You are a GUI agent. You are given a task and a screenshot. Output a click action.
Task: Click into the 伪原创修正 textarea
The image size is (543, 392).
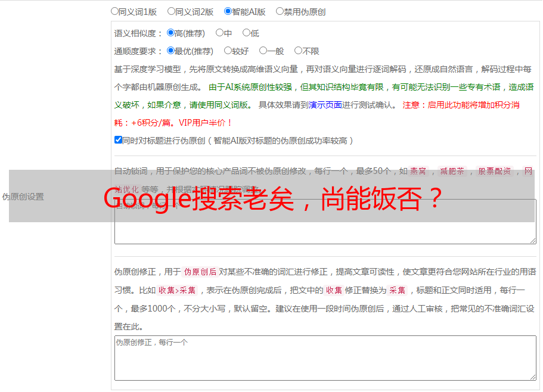pos(325,358)
